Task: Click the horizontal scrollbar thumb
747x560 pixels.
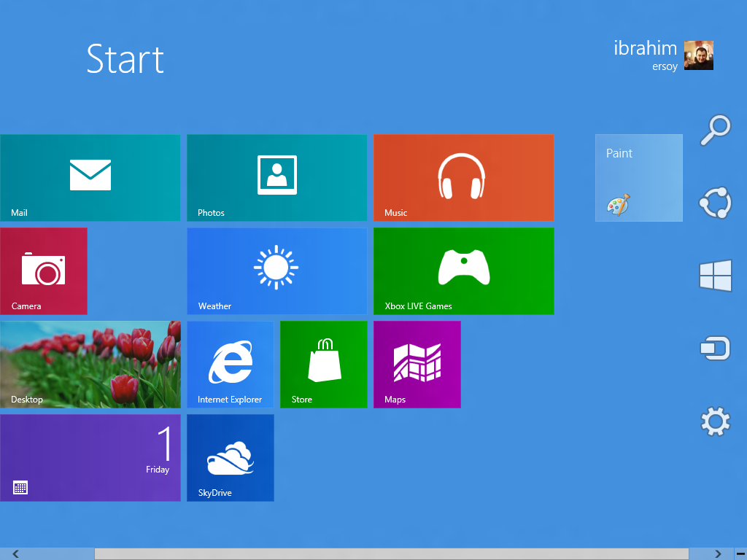Action: pos(392,554)
